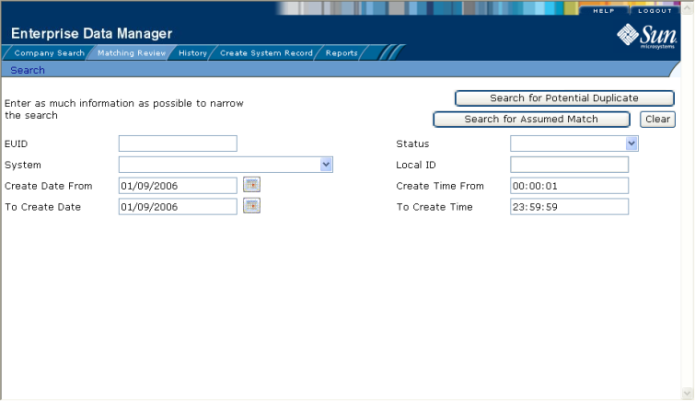This screenshot has height=401, width=695.
Task: Select the Matching Review tab
Action: coord(131,53)
